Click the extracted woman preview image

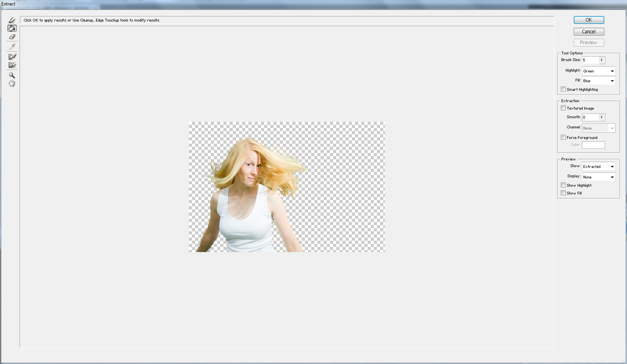[286, 187]
